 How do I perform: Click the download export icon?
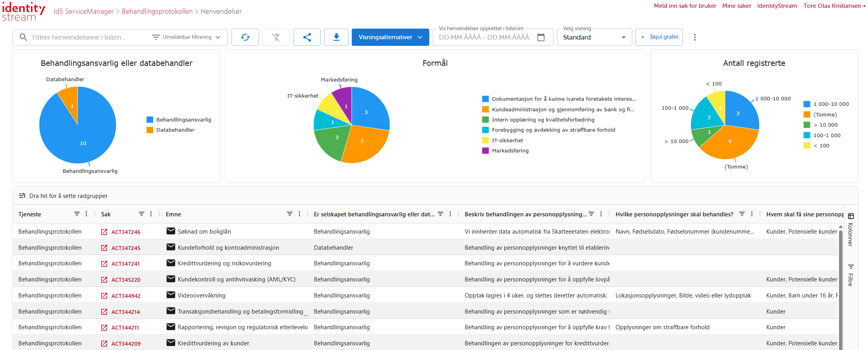pyautogui.click(x=336, y=37)
